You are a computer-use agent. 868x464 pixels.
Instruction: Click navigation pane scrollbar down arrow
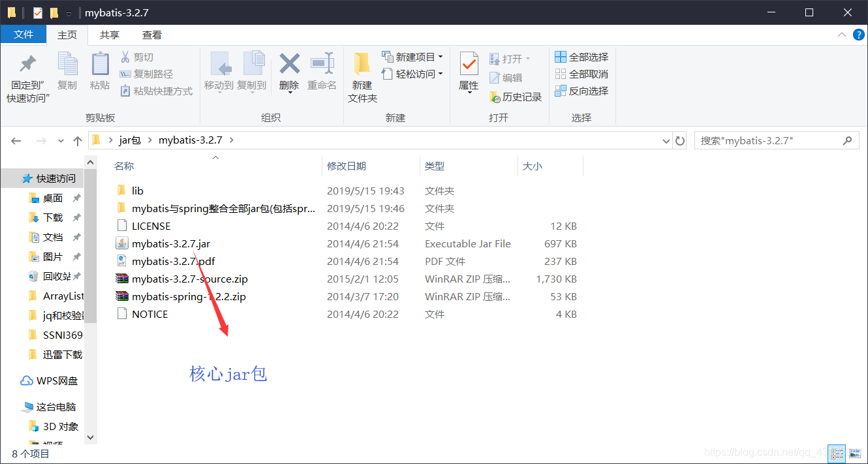pyautogui.click(x=91, y=437)
